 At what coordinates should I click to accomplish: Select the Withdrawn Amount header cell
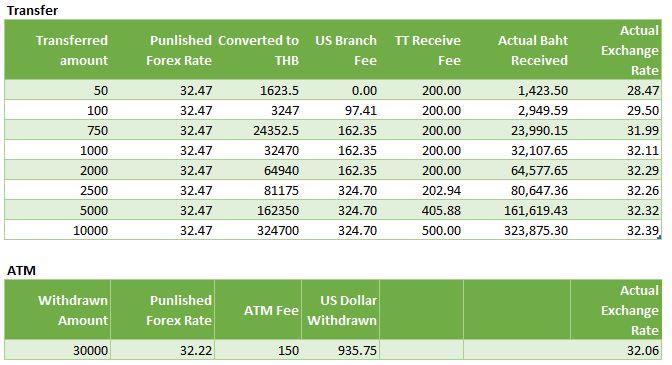pyautogui.click(x=57, y=310)
